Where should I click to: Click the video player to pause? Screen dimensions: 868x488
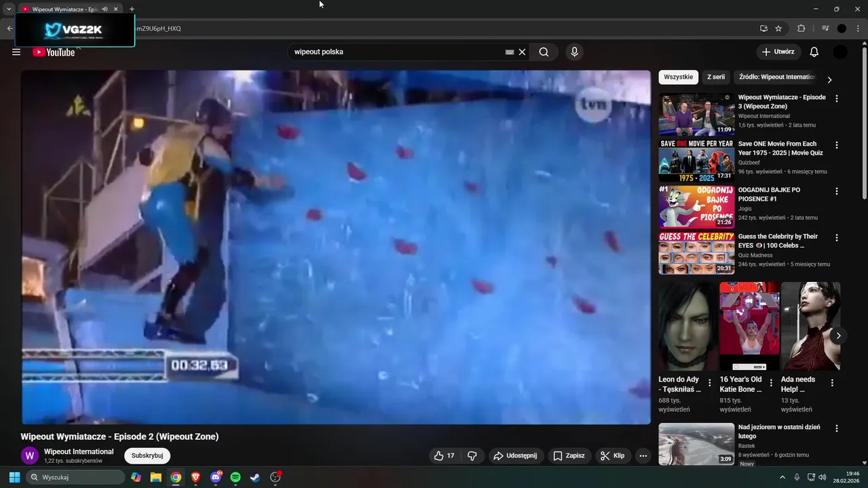[336, 247]
